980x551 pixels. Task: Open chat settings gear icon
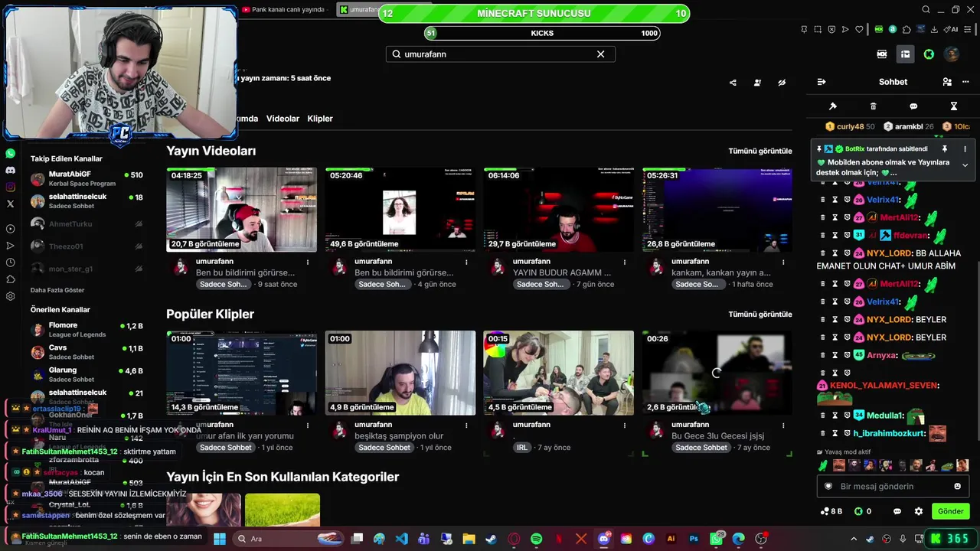[x=919, y=511]
